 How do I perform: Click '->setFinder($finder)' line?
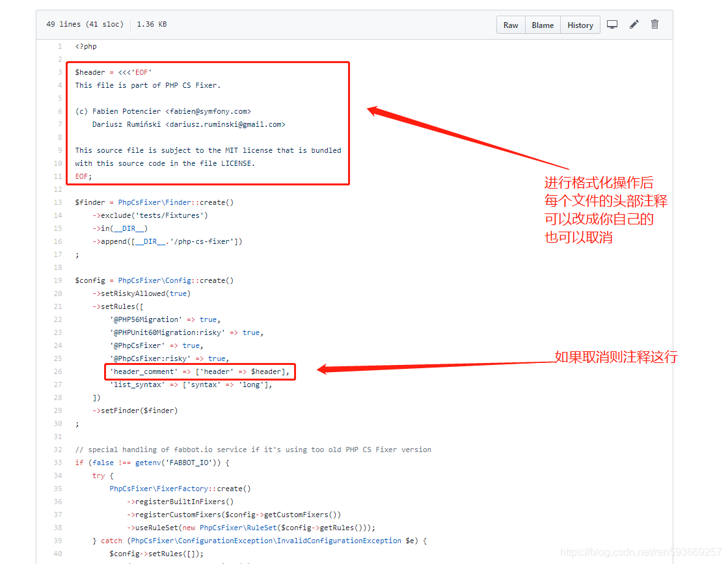click(x=135, y=410)
